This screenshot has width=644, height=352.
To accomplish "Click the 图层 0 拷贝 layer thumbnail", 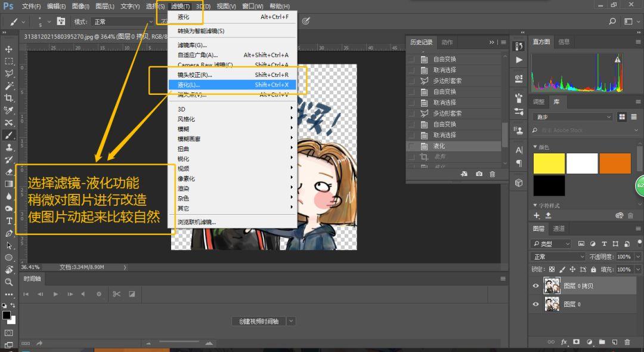I will 552,286.
